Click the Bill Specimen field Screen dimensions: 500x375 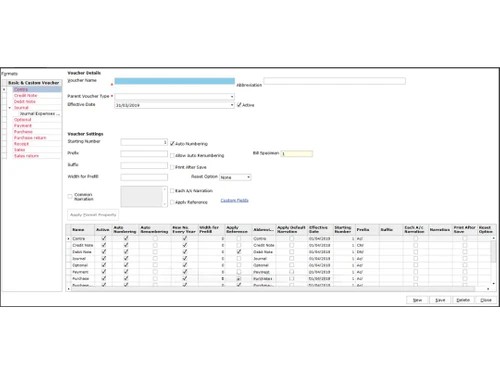point(297,154)
